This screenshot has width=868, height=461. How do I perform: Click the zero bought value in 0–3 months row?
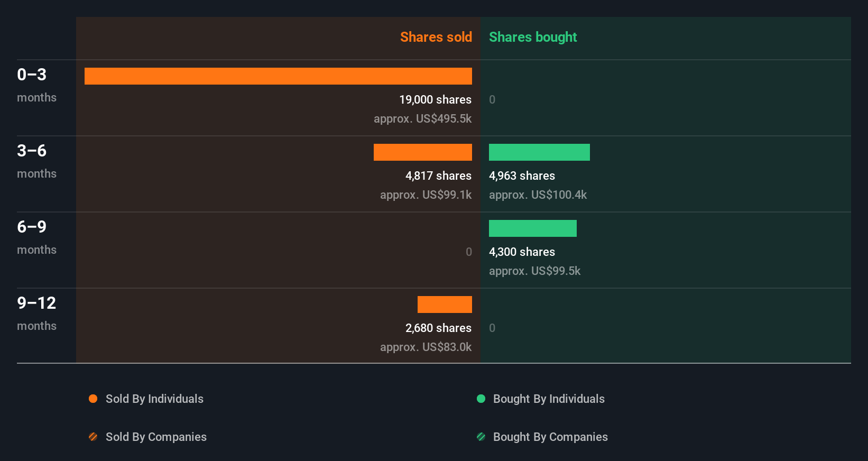coord(492,99)
